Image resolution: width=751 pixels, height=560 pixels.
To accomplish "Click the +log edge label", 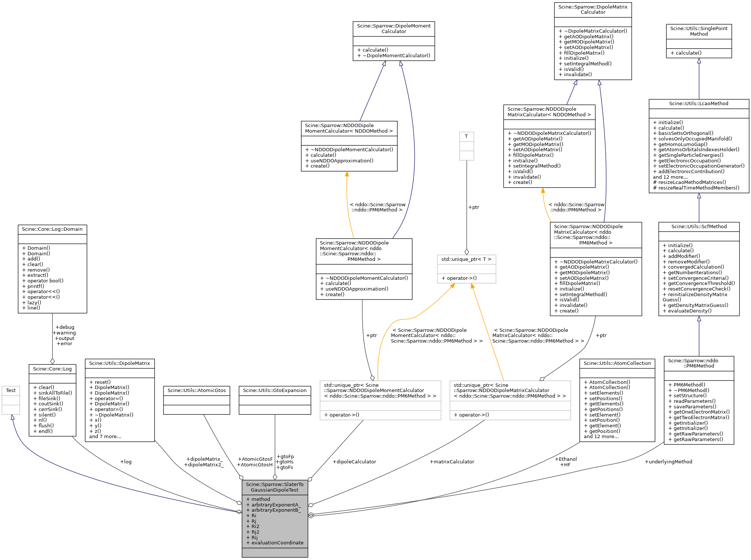I will [126, 462].
